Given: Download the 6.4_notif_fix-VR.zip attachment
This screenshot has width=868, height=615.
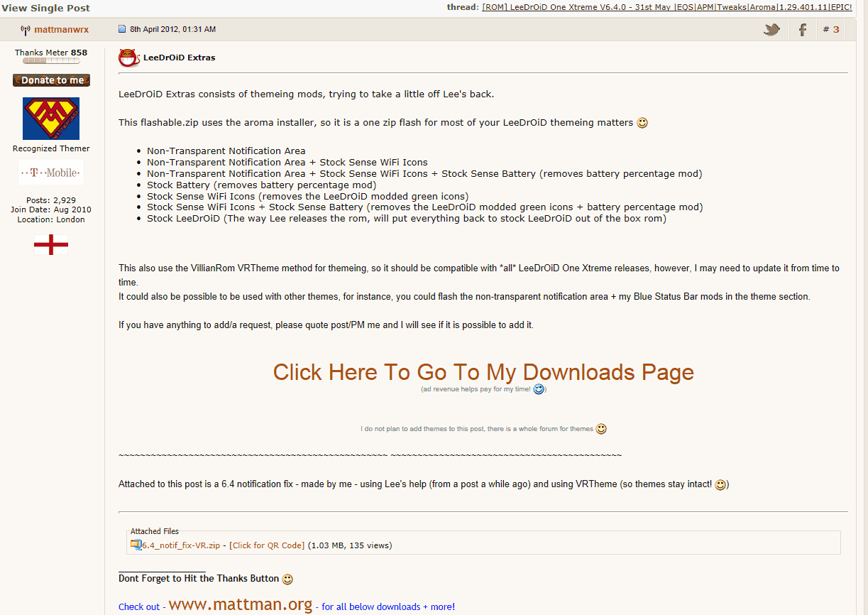Looking at the screenshot, I should 181,545.
